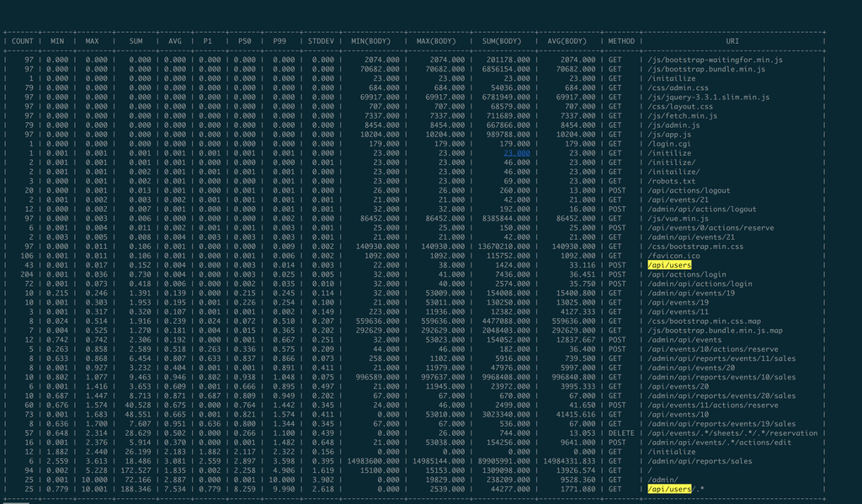Select the MIN(BODY) column header
862x504 pixels.
[x=370, y=41]
